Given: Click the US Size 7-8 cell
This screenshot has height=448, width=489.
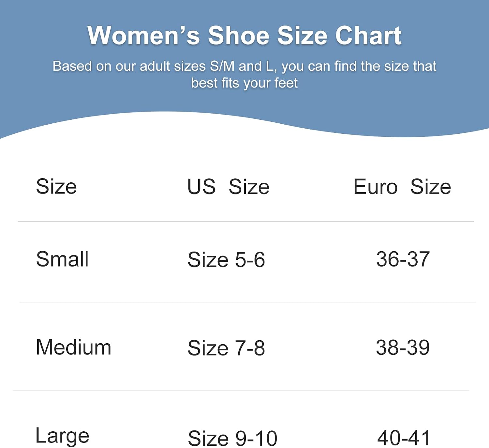Looking at the screenshot, I should click(x=226, y=348).
